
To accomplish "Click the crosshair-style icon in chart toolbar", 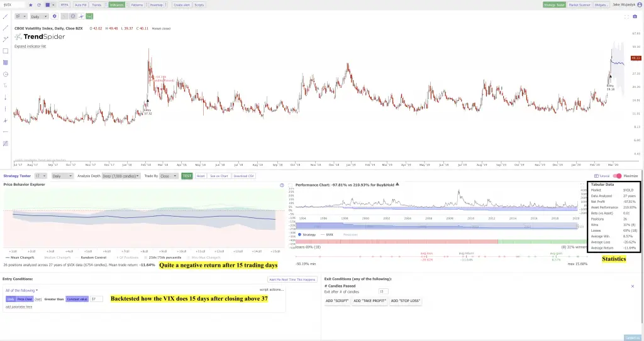I will tap(81, 16).
